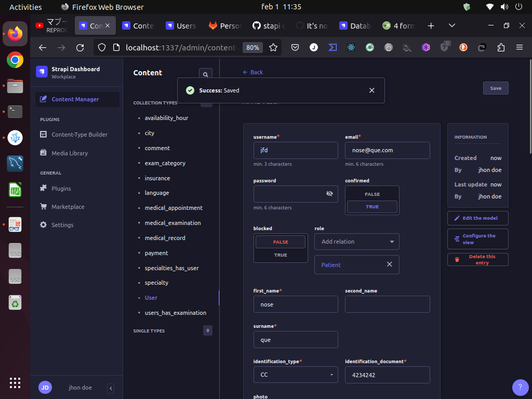The height and width of the screenshot is (399, 532).
Task: Open the users_has_examination collection type
Action: click(176, 312)
